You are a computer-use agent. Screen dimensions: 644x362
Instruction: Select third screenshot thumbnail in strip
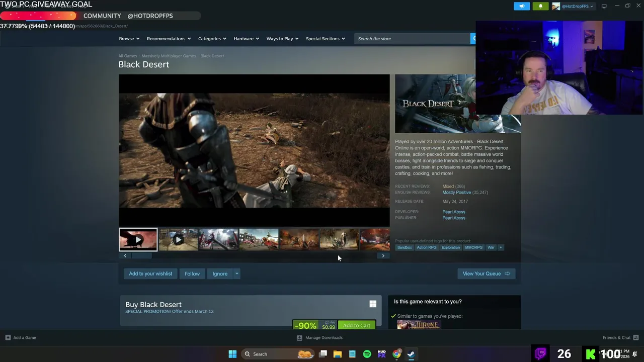[x=218, y=239]
